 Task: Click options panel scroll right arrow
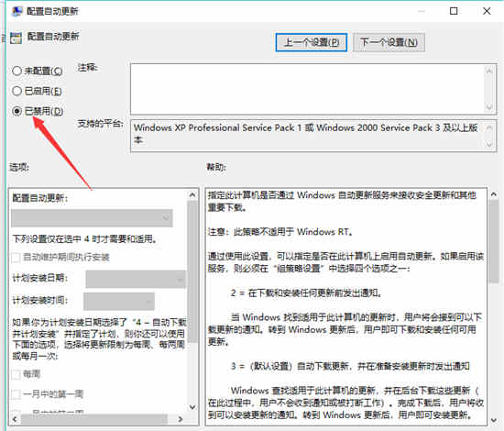181,419
